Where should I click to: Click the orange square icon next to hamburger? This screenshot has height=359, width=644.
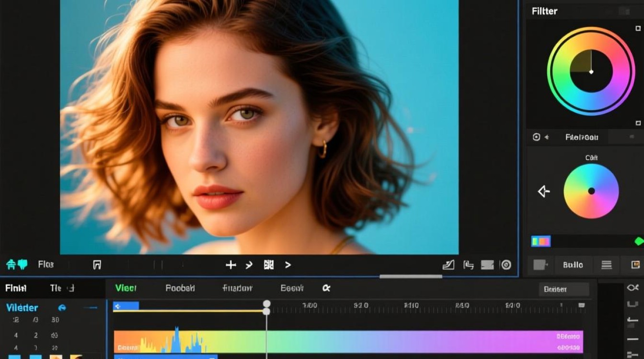coord(635,265)
